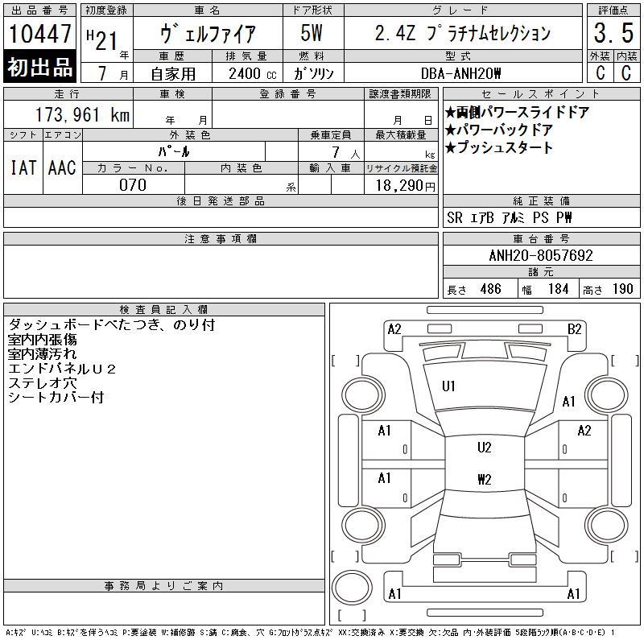The image size is (644, 644).
Task: Click inspector note "ステレオ穴"
Action: [43, 383]
